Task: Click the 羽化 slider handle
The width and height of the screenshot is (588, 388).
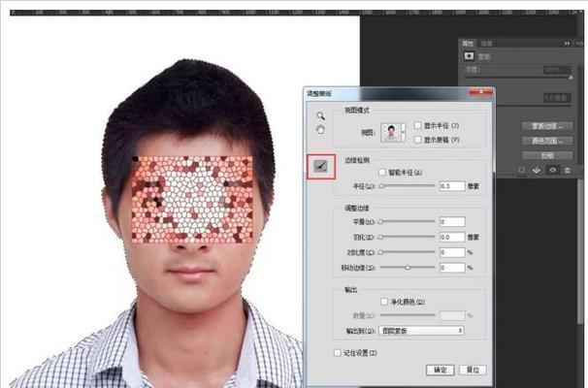Action: pos(380,237)
